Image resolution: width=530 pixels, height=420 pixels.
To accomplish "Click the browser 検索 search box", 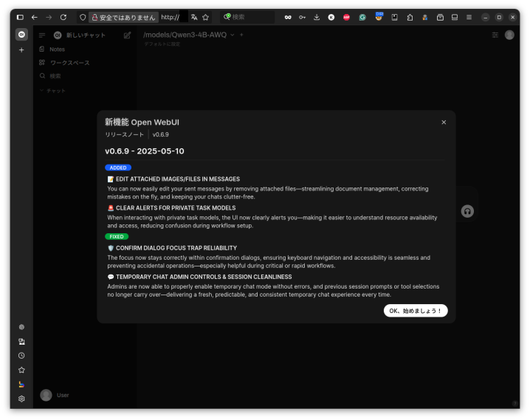I will coord(248,17).
